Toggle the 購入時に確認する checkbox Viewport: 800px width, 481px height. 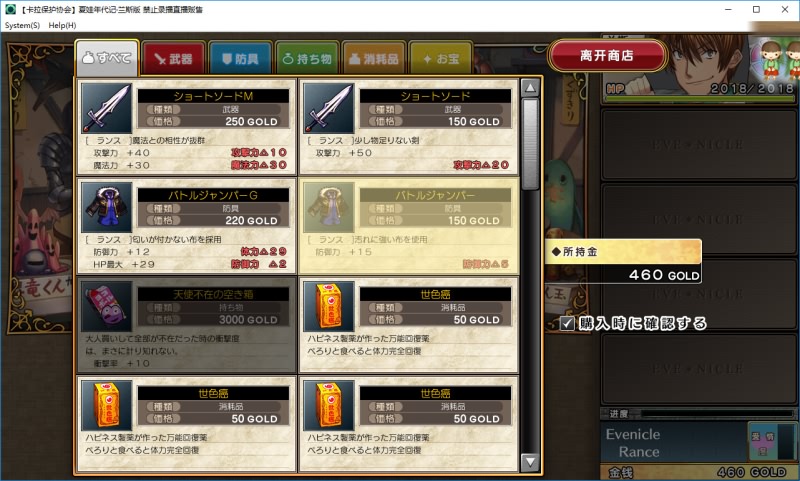pyautogui.click(x=567, y=323)
